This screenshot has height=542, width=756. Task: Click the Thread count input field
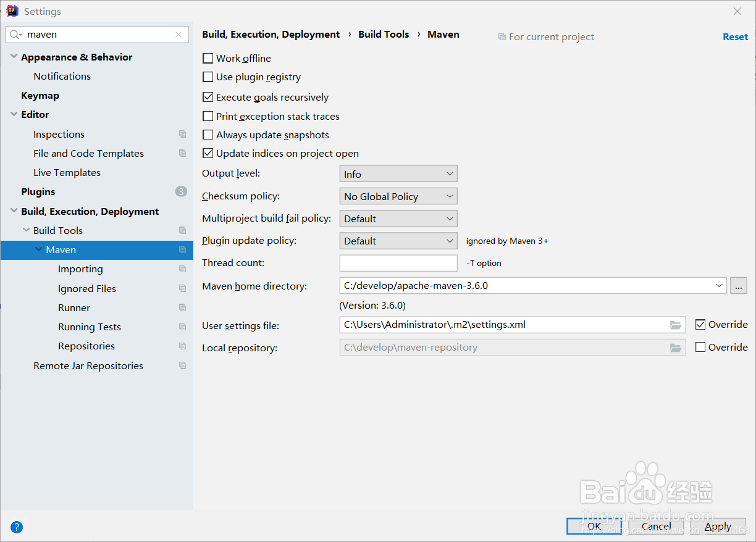point(398,263)
